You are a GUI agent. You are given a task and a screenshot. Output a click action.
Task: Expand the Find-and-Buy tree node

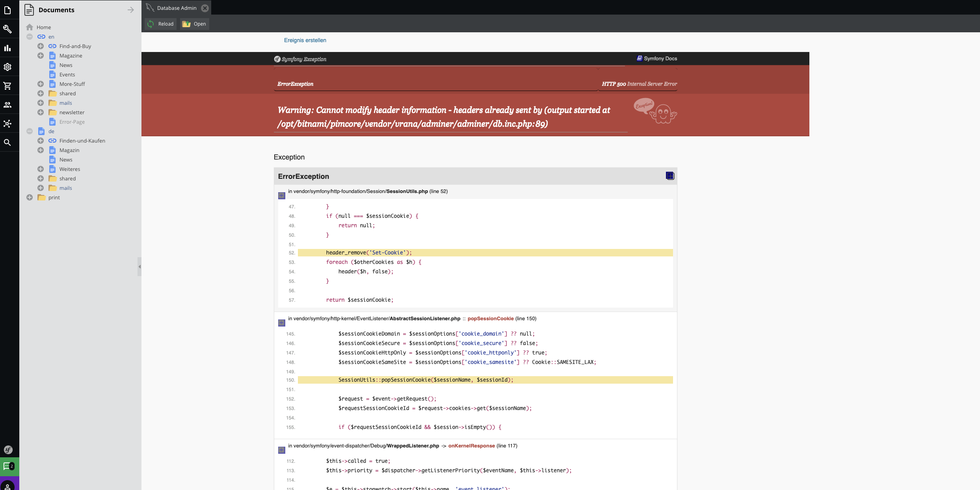(x=41, y=46)
